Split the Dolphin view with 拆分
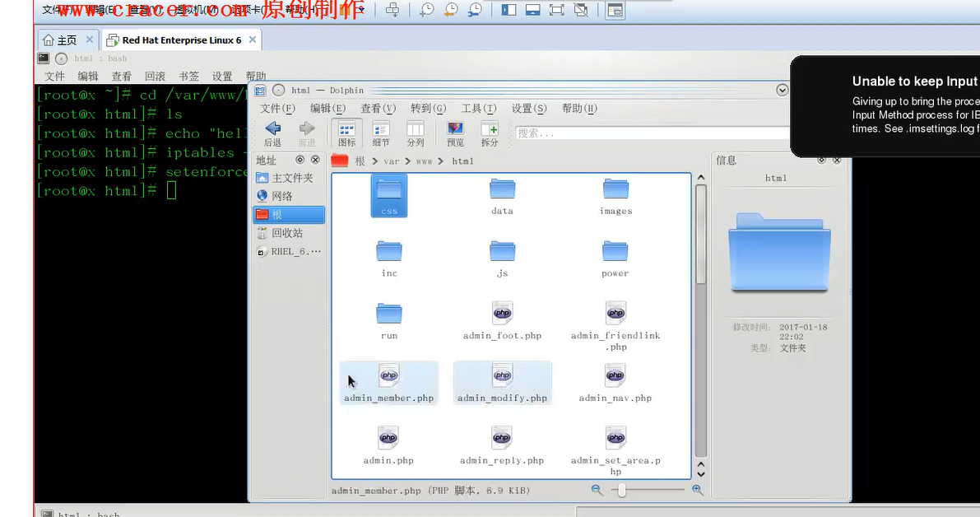The image size is (980, 517). [490, 132]
